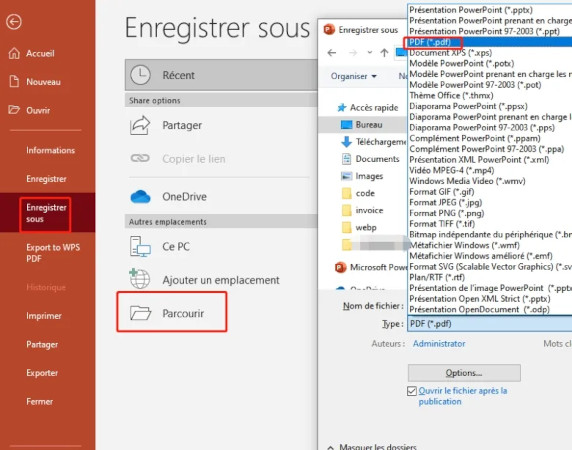The height and width of the screenshot is (450, 572).
Task: Click the OneDrive cloud icon
Action: pyautogui.click(x=140, y=197)
